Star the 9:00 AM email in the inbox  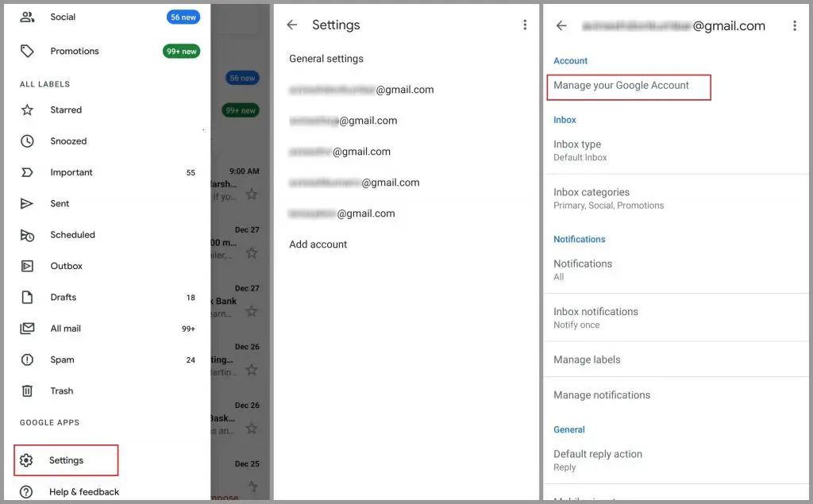252,194
